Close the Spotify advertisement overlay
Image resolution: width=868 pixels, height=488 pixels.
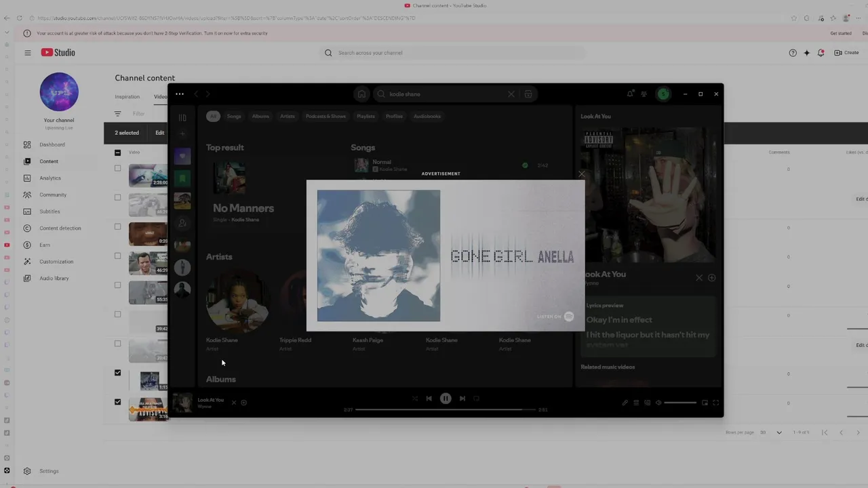(x=582, y=174)
